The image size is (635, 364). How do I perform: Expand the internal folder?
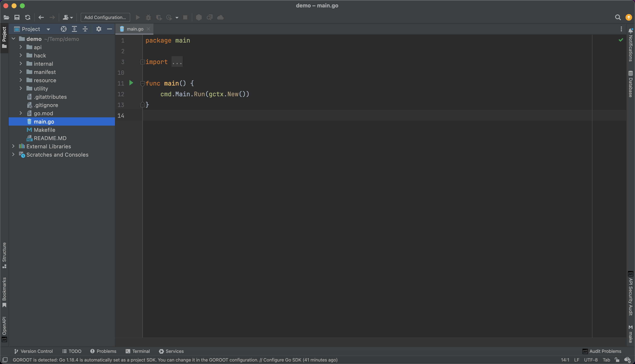click(21, 64)
